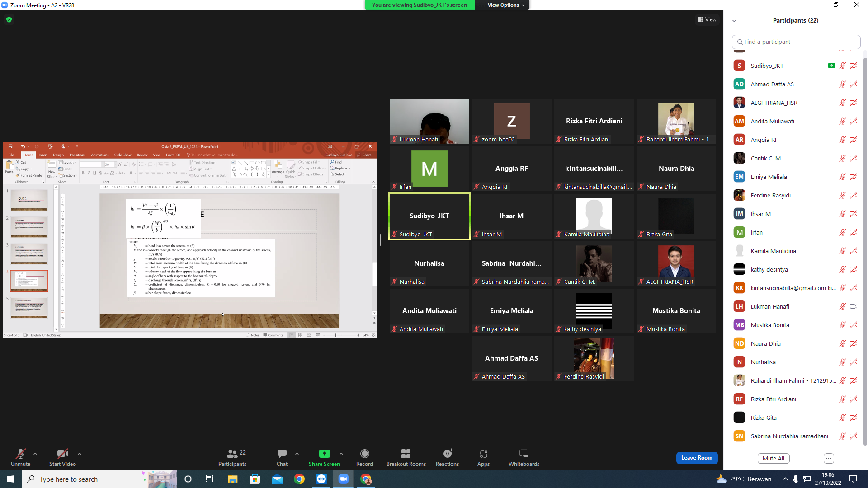The height and width of the screenshot is (488, 868).
Task: Open the Insert tab in shared PowerPoint
Action: tap(43, 155)
